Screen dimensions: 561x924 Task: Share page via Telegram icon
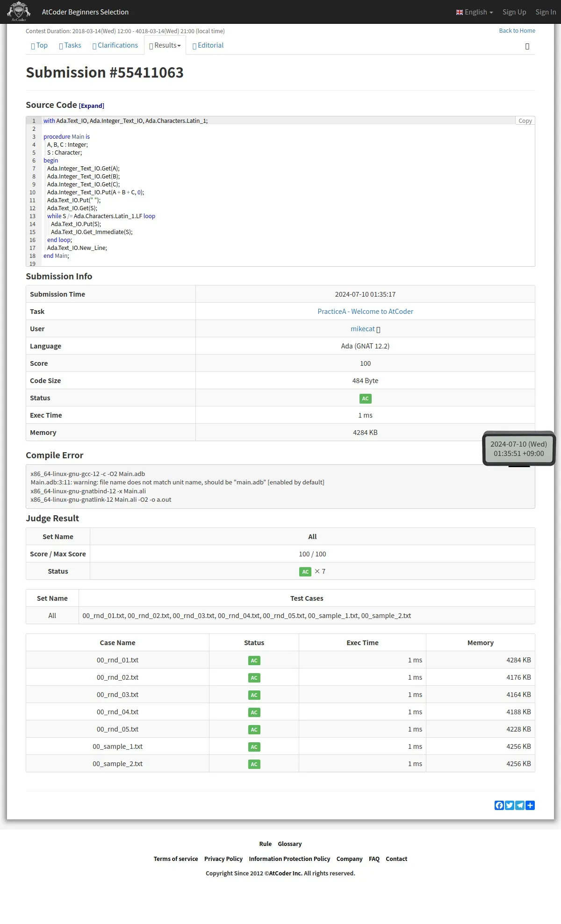520,805
